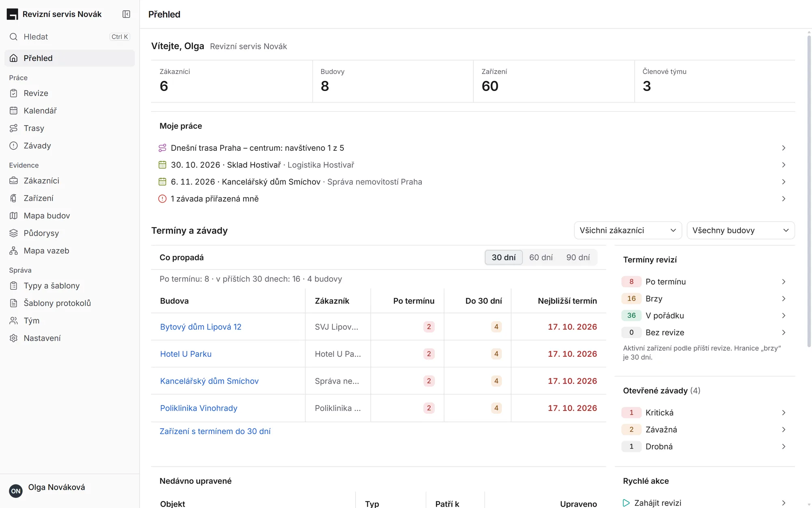812x508 pixels.
Task: Open the Poliklinika Vinohrady link
Action: coord(199,408)
